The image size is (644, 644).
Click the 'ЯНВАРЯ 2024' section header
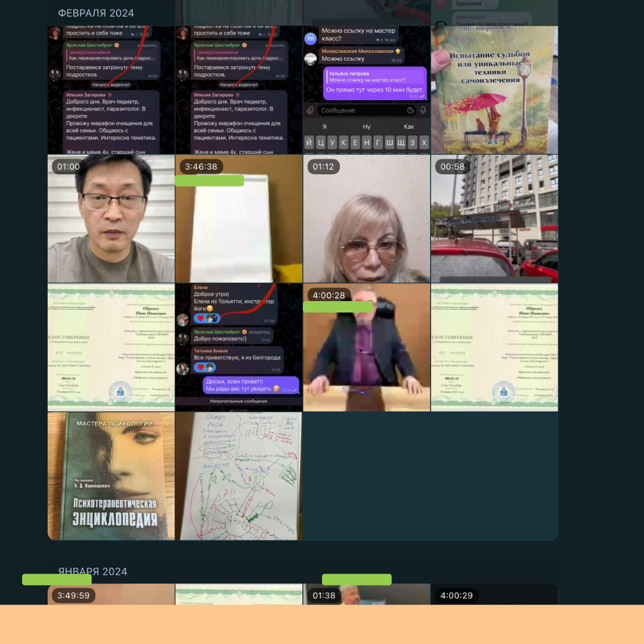pos(92,571)
